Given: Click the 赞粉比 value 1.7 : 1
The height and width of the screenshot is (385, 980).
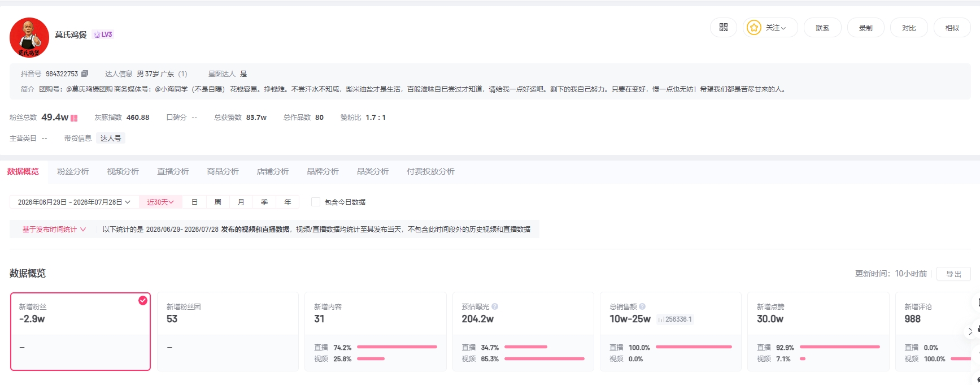Looking at the screenshot, I should (376, 118).
